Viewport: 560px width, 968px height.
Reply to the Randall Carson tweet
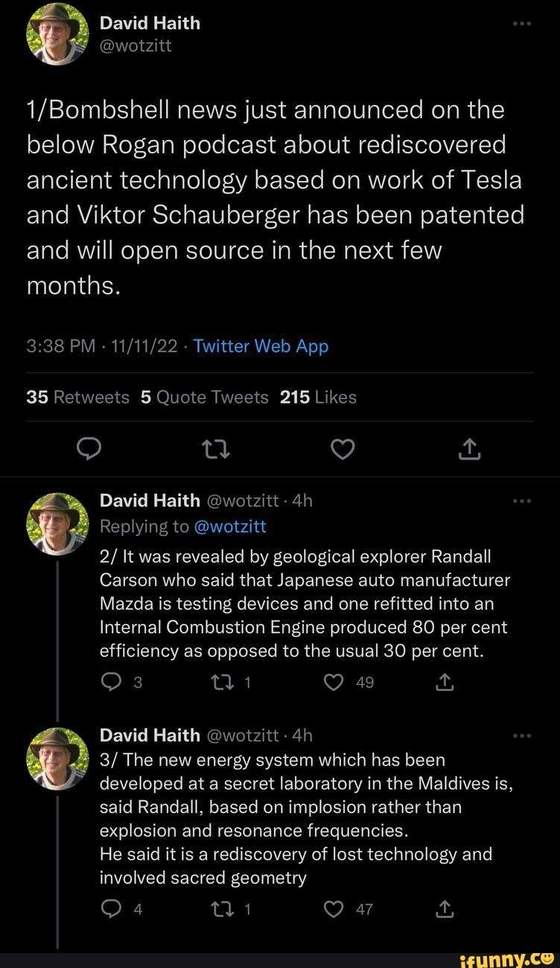pos(110,682)
